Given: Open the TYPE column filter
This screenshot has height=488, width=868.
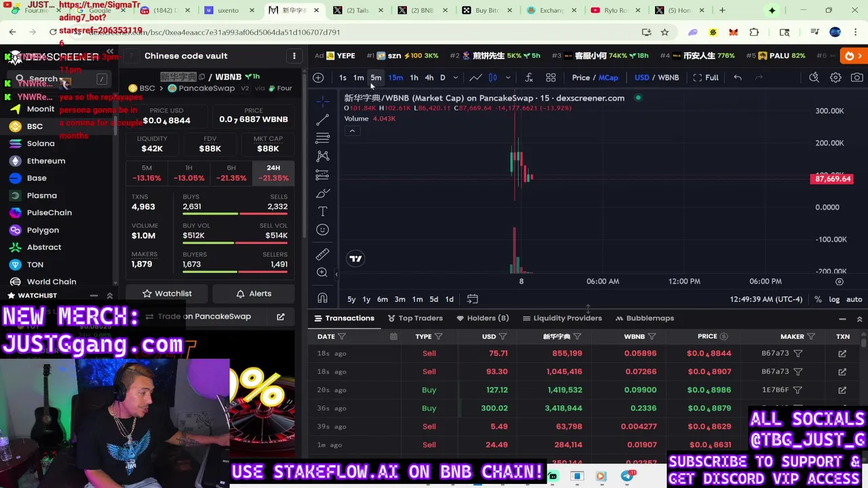Looking at the screenshot, I should 439,336.
